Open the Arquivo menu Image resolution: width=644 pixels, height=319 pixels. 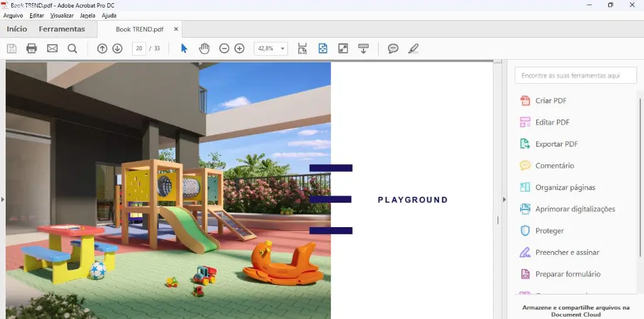(13, 15)
